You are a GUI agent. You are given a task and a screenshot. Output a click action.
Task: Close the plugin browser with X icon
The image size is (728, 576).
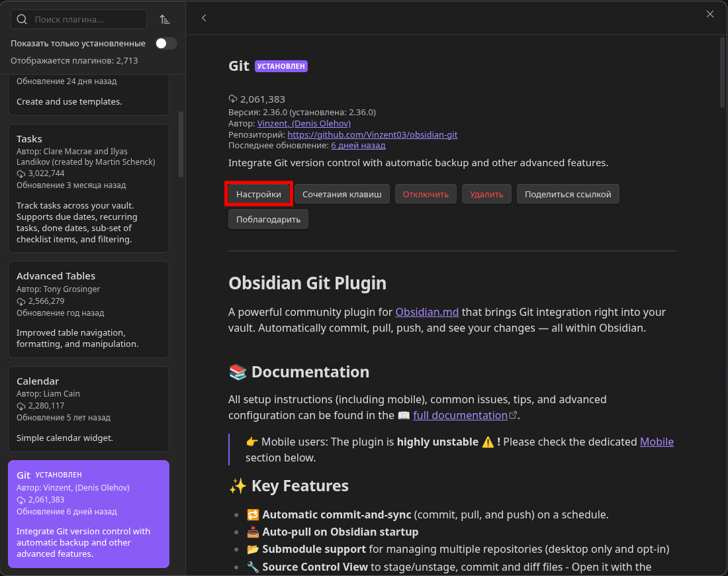(710, 14)
